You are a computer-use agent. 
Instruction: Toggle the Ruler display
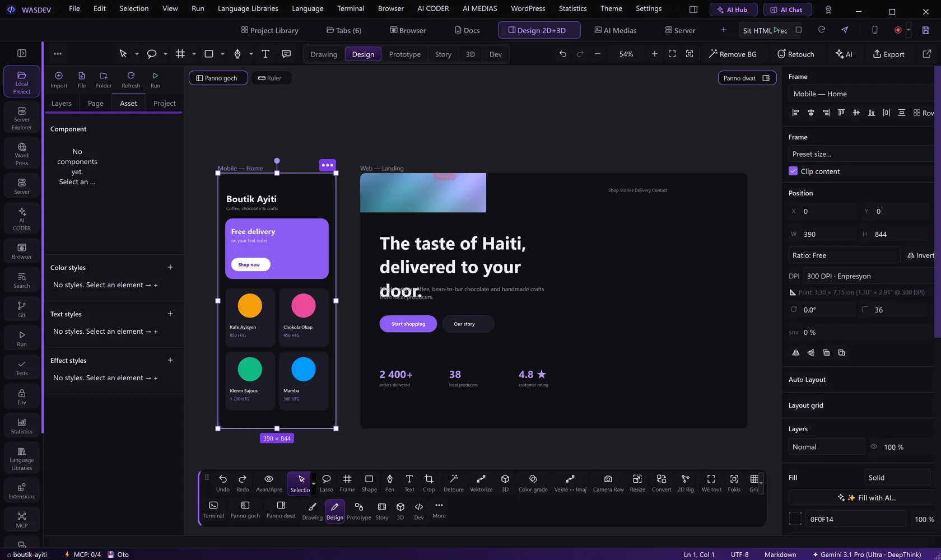pos(270,78)
